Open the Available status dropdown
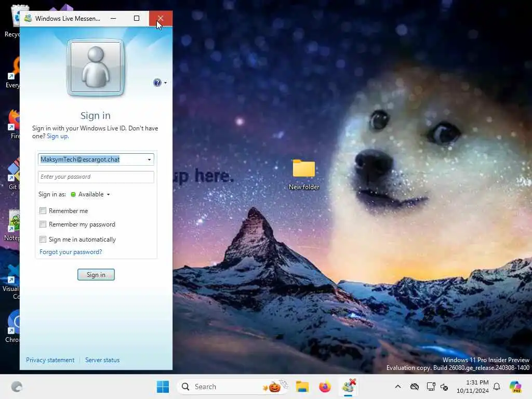Image resolution: width=532 pixels, height=399 pixels. [90, 194]
